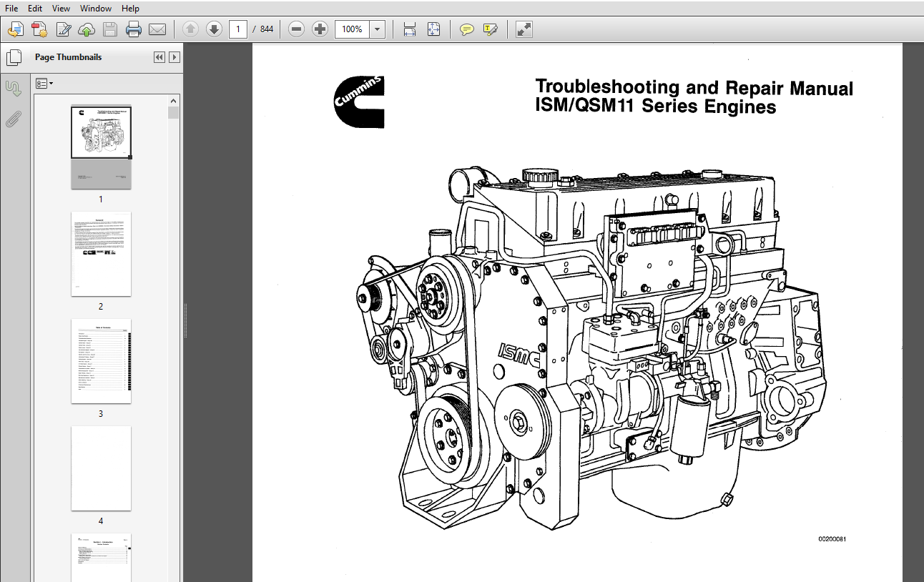Viewport: 924px width, 582px height.
Task: Click the Cummins logo on page
Action: tap(359, 102)
